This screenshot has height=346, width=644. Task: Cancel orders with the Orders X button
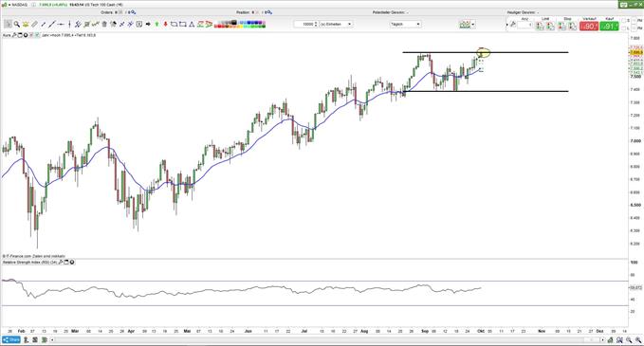[120, 12]
